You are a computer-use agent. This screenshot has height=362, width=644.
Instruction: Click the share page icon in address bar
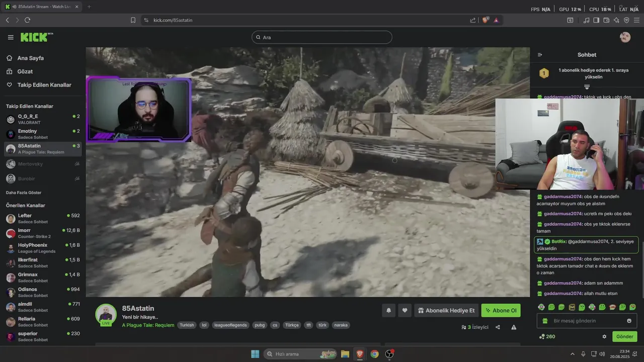473,20
